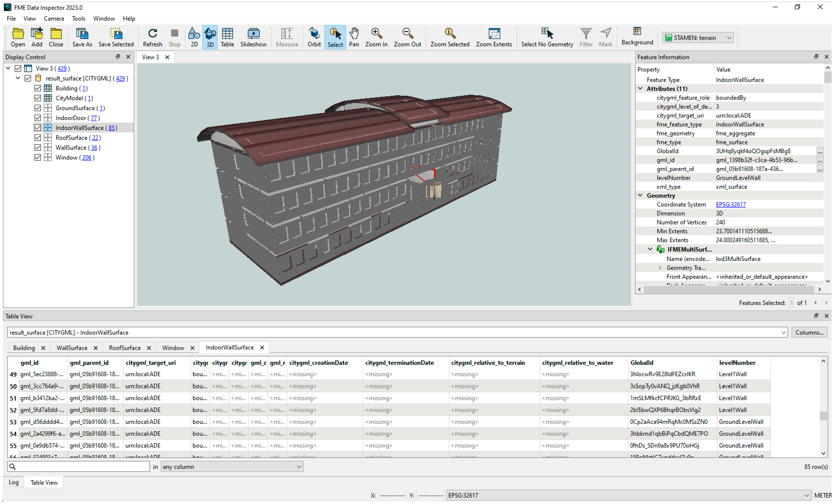Open the 'any column' search dropdown

232,467
